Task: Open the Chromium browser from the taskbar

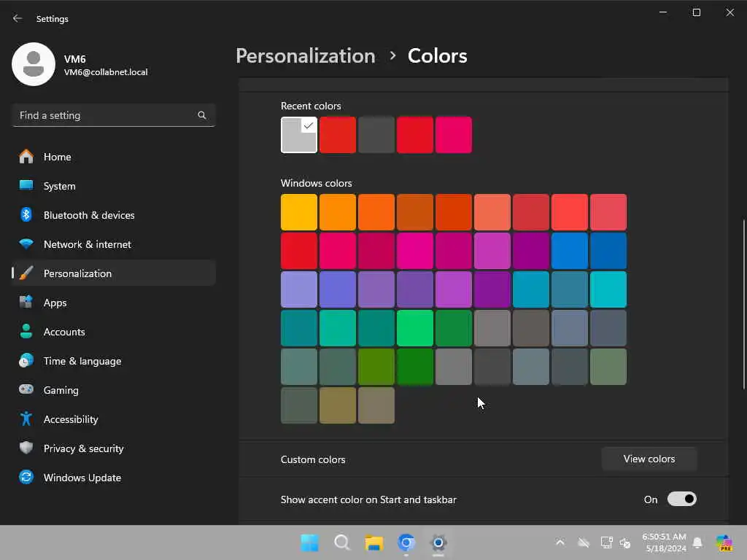Action: [x=406, y=542]
